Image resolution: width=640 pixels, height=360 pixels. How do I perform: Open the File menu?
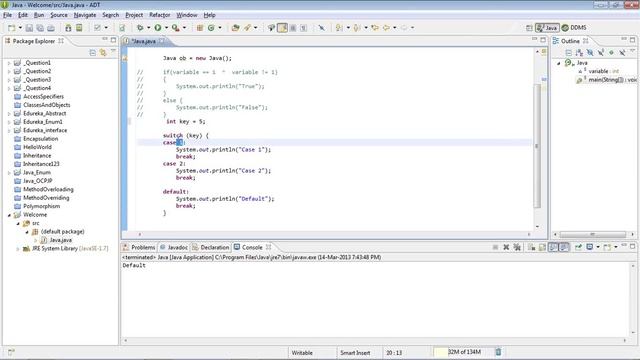(7, 15)
